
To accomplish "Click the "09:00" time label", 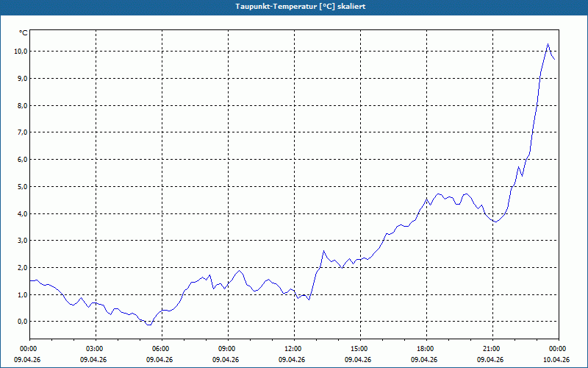I will tap(228, 349).
